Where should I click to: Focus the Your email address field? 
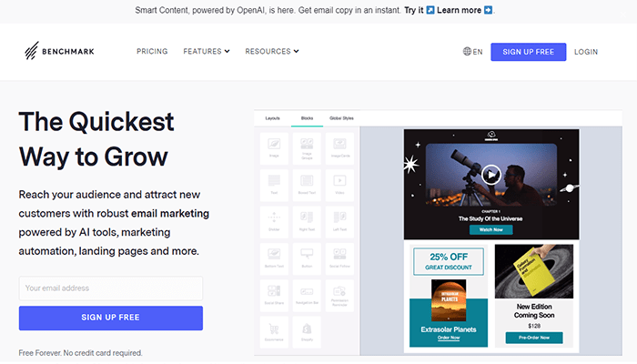(x=111, y=288)
